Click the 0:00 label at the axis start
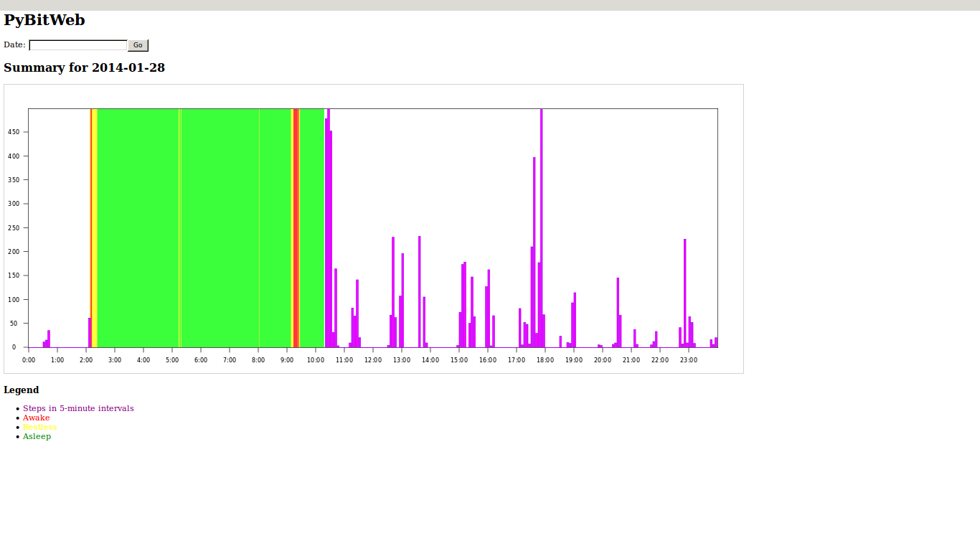Viewport: 980px width, 551px height. click(29, 360)
